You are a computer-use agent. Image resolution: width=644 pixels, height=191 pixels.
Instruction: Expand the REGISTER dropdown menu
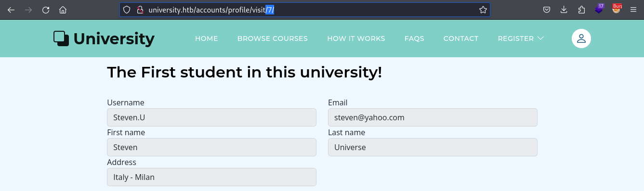pos(521,38)
